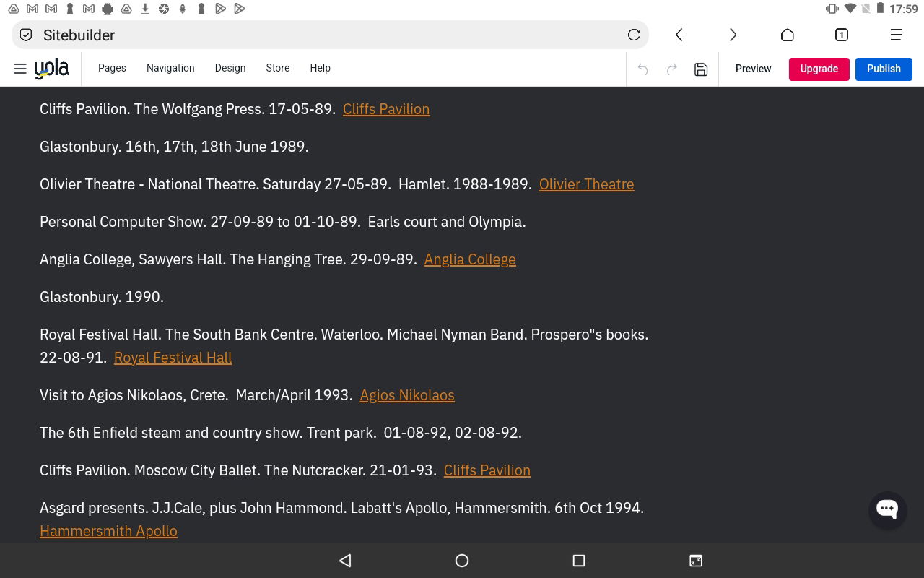Click the Glastonbury 16th, 17th, 18th June 1989 text
The image size is (924, 578).
(174, 147)
